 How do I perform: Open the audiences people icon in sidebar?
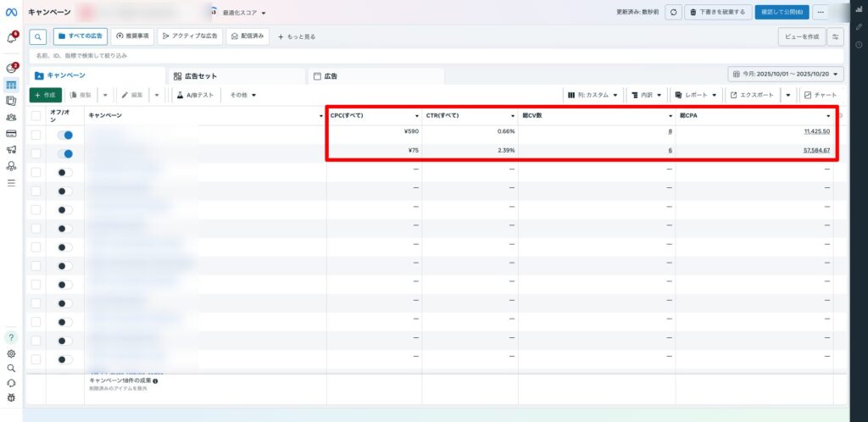(11, 117)
